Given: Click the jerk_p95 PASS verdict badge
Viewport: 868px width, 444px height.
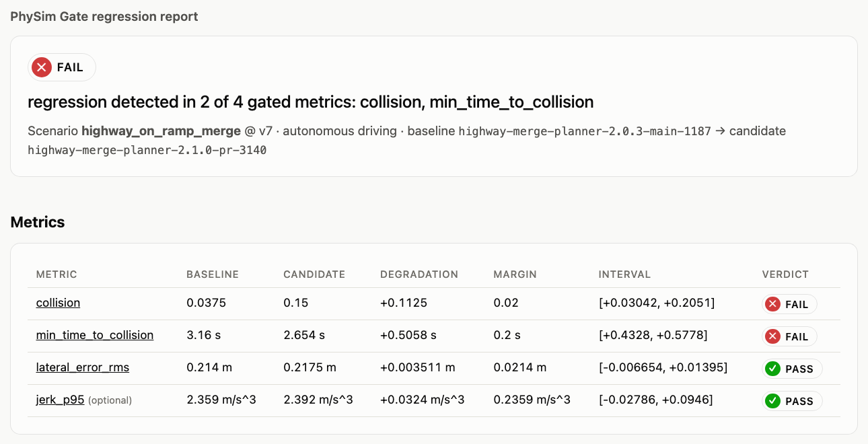Looking at the screenshot, I should 793,401.
